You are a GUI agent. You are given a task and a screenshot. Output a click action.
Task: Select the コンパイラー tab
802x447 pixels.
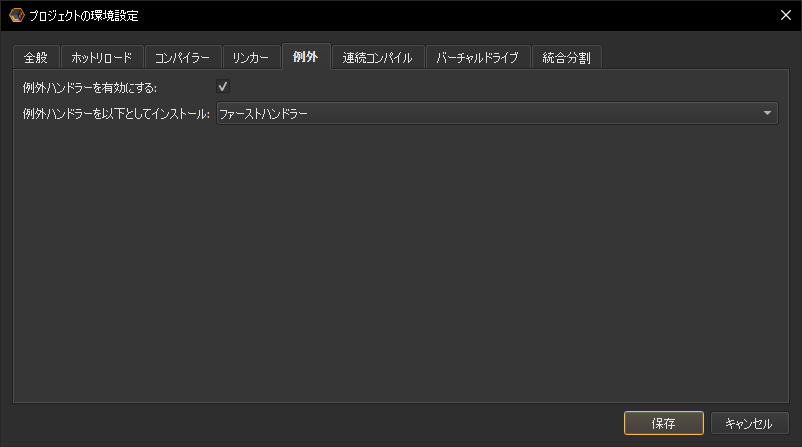(x=183, y=57)
